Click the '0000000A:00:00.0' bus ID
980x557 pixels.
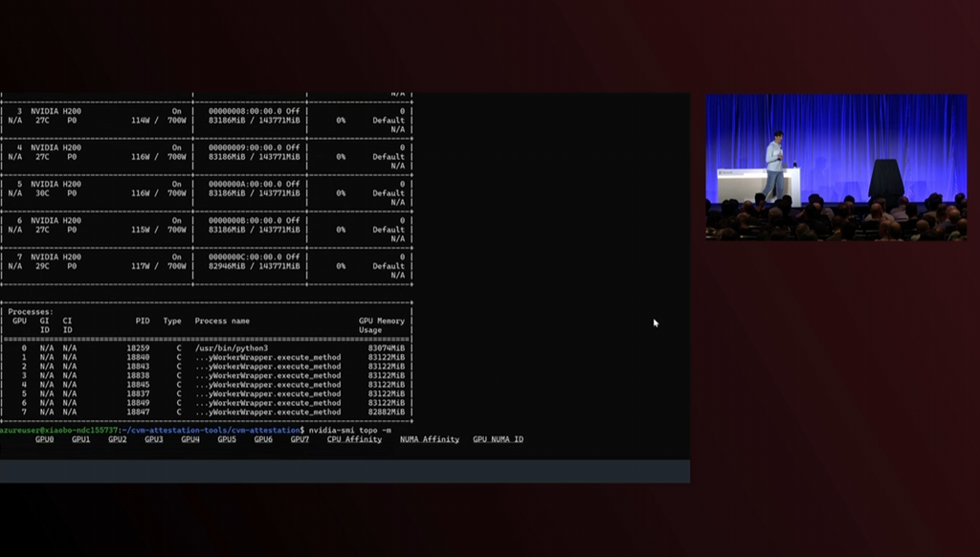coord(245,185)
